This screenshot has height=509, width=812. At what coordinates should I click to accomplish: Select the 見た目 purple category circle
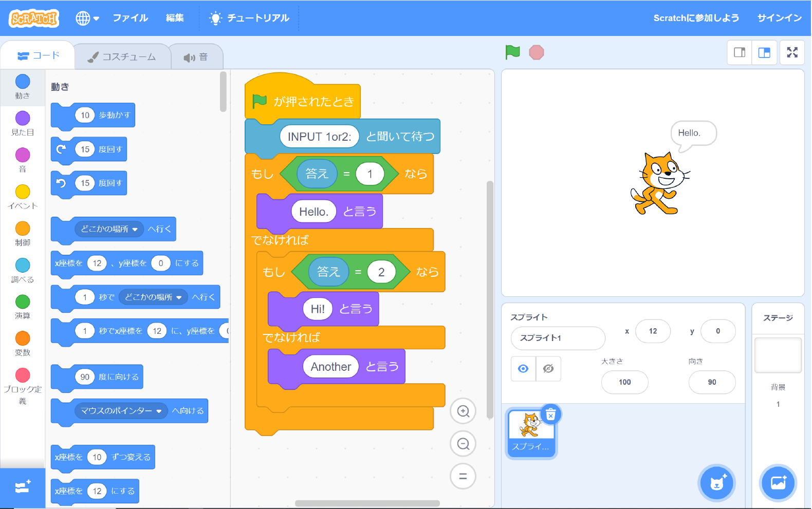pyautogui.click(x=23, y=119)
